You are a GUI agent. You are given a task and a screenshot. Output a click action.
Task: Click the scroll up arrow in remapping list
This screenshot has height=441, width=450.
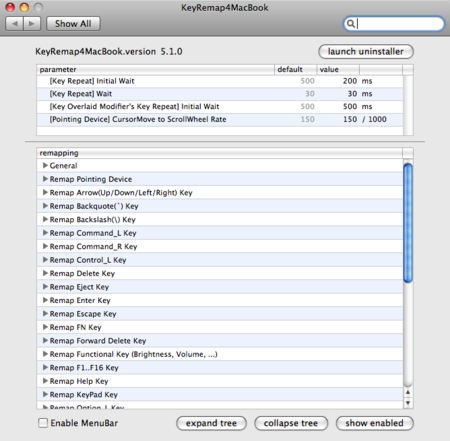408,392
